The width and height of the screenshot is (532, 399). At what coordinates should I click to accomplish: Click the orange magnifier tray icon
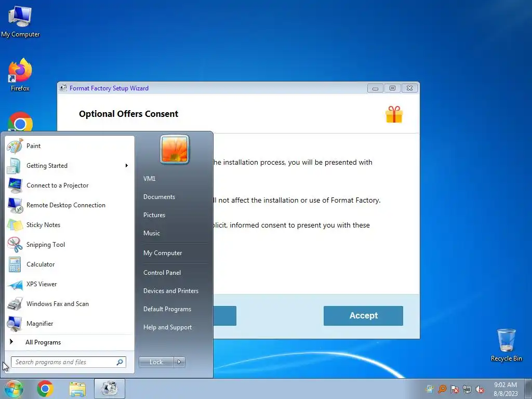[x=442, y=389]
